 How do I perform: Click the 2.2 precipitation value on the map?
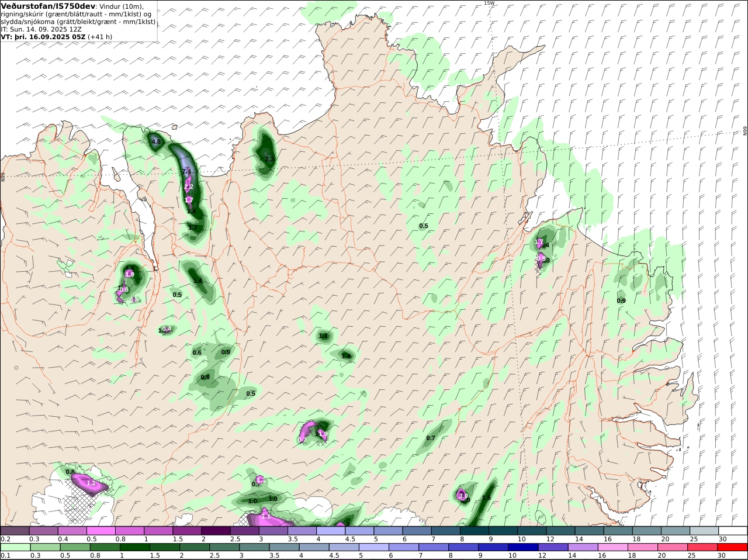189,186
